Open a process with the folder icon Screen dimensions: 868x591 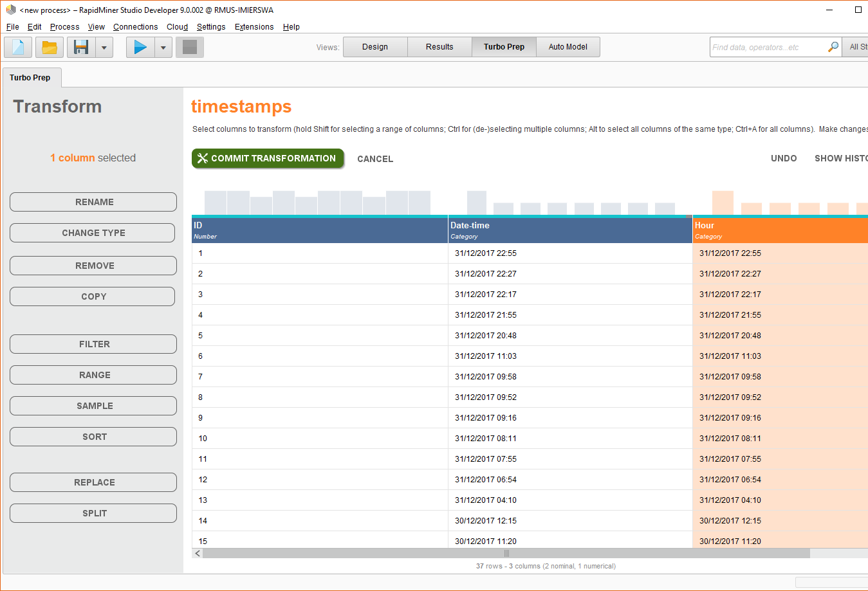point(50,47)
